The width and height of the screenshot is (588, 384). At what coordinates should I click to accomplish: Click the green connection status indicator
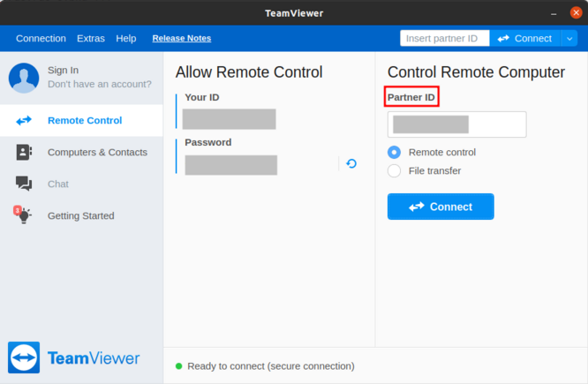tap(178, 365)
